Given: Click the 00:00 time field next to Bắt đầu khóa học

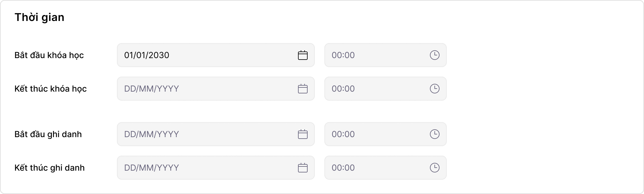Looking at the screenshot, I should tap(375, 55).
